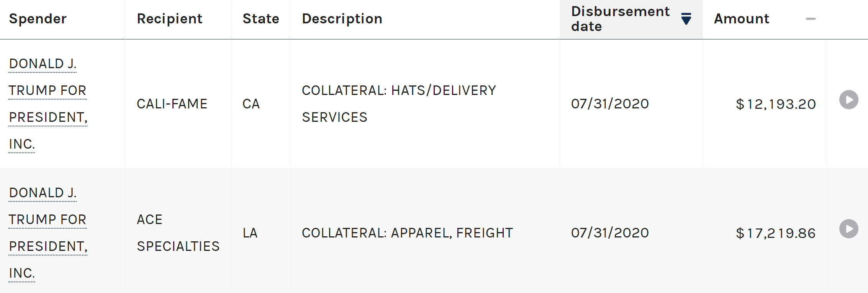868x293 pixels.
Task: Click the Description column header
Action: coord(342,19)
